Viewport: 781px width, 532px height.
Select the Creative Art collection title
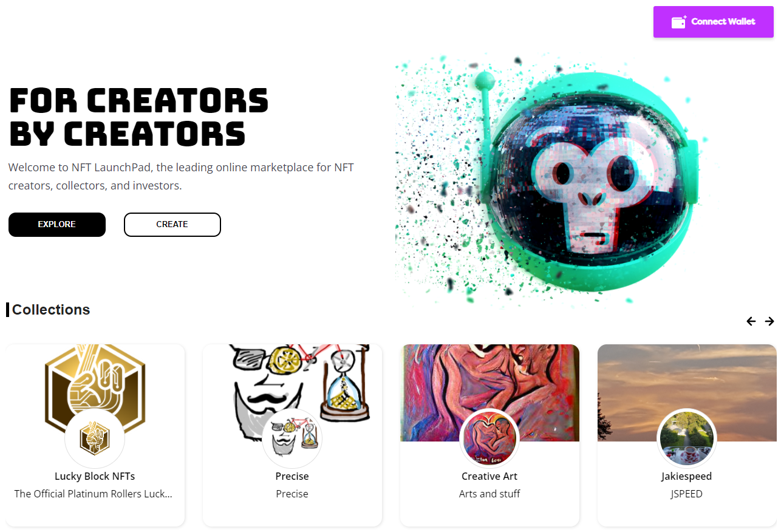489,476
